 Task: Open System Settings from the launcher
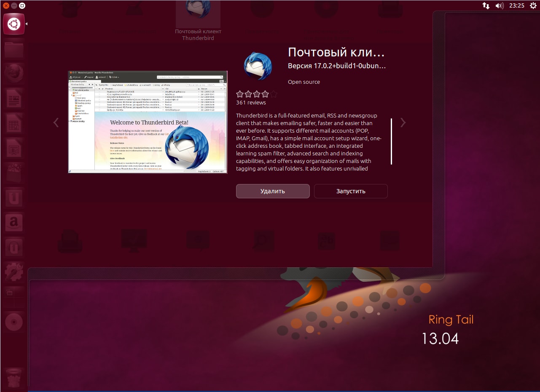click(x=13, y=272)
